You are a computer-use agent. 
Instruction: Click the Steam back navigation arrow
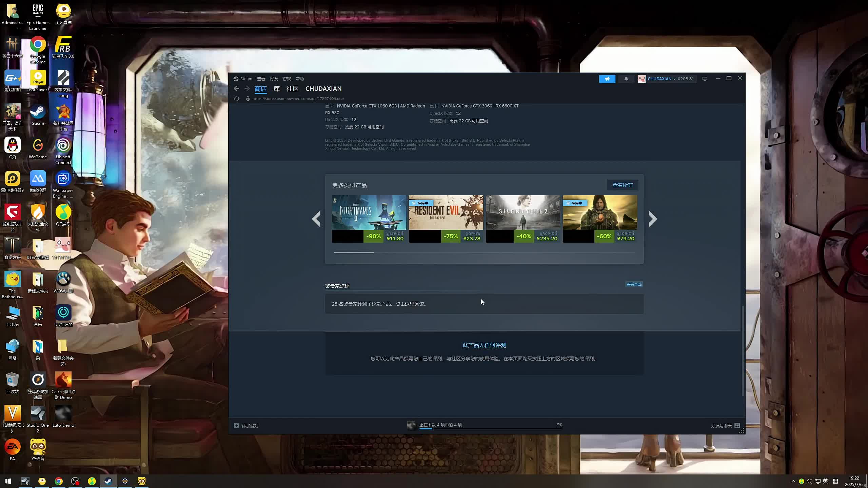point(236,88)
